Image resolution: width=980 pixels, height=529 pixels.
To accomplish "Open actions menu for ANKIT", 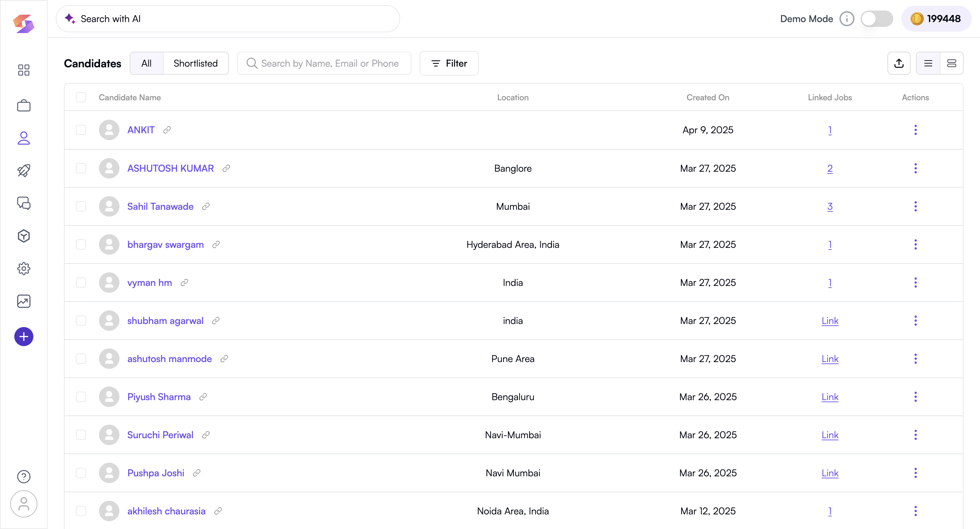I will [x=916, y=130].
